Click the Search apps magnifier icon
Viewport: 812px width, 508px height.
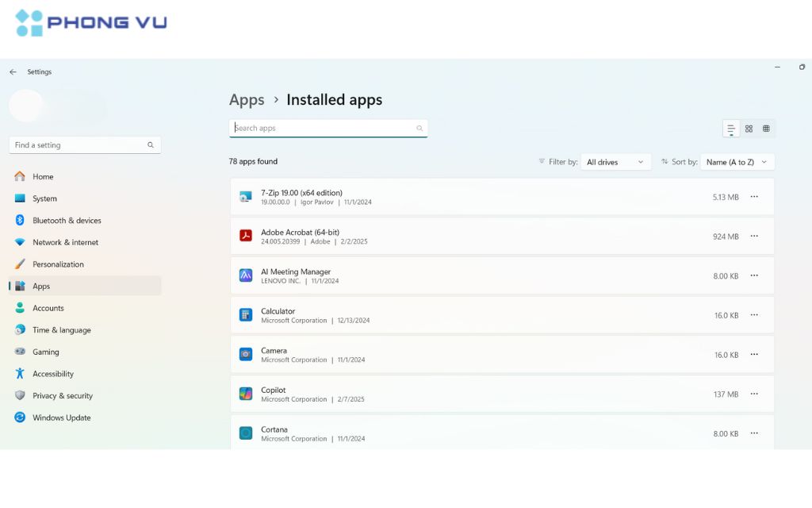click(x=419, y=128)
